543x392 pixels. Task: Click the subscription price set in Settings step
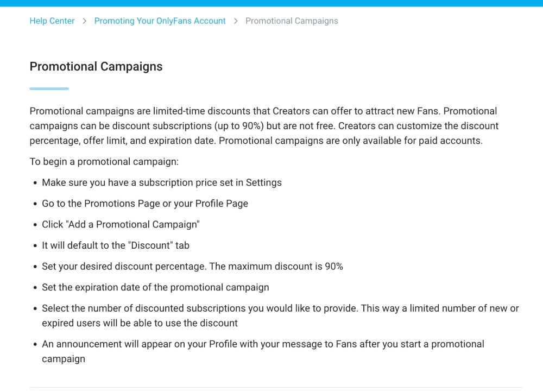tap(162, 183)
